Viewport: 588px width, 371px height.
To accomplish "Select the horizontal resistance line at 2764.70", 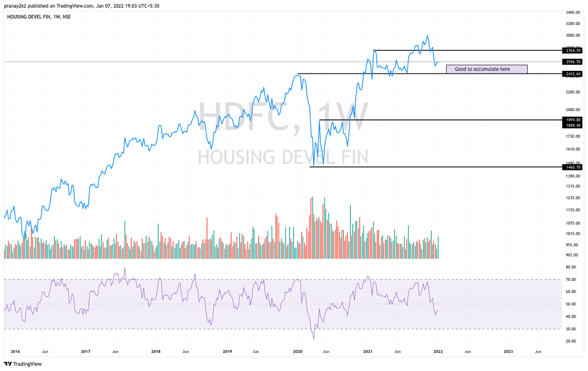I will click(468, 50).
